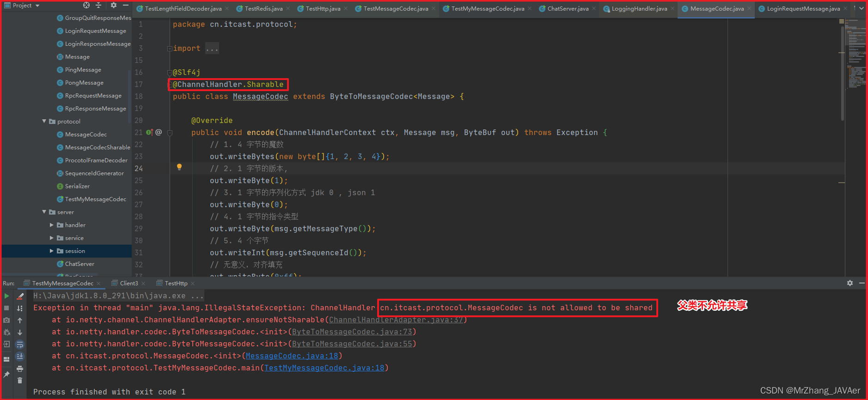The width and height of the screenshot is (868, 400).
Task: Clear all console output with trash icon
Action: pyautogui.click(x=20, y=381)
